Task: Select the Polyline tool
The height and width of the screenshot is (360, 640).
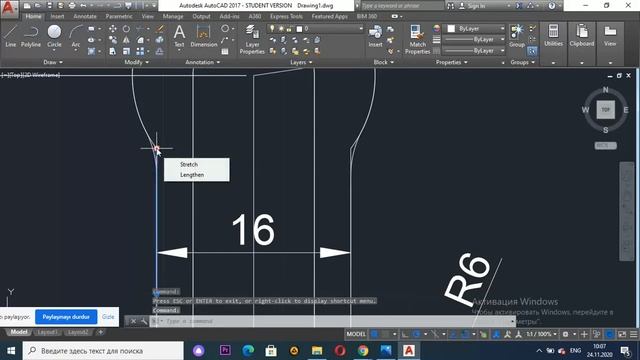Action: coord(31,36)
